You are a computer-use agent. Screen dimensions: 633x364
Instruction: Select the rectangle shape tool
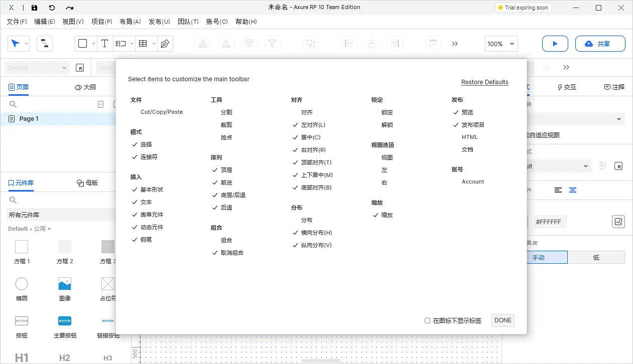(x=82, y=44)
